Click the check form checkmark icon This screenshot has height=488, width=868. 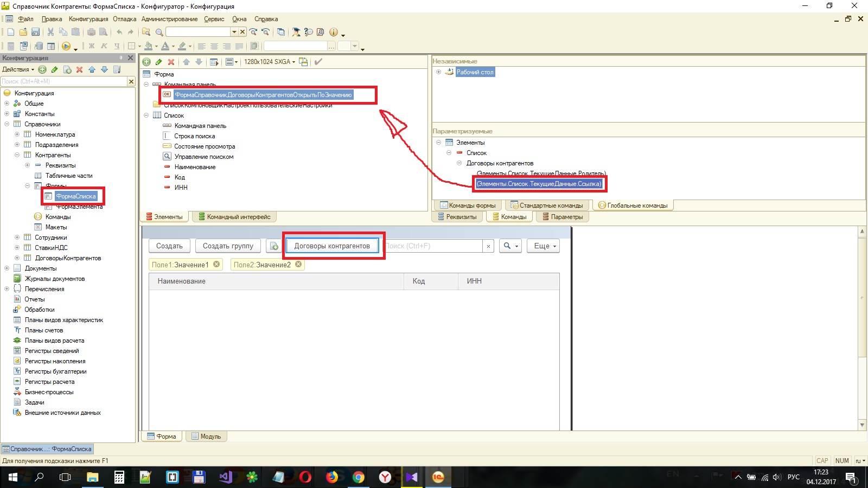pos(318,62)
